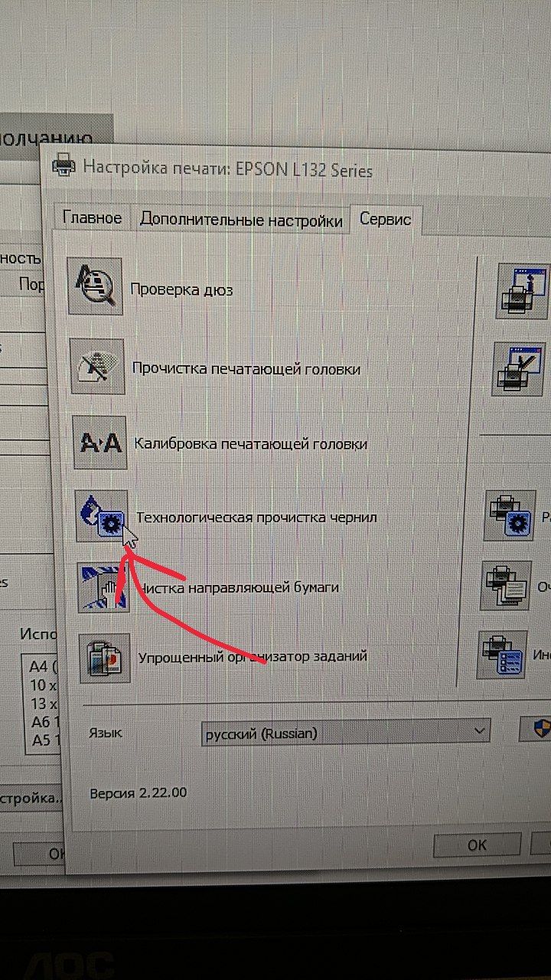Open print queue icon labeled Оч
The width and height of the screenshot is (551, 980).
(x=506, y=586)
